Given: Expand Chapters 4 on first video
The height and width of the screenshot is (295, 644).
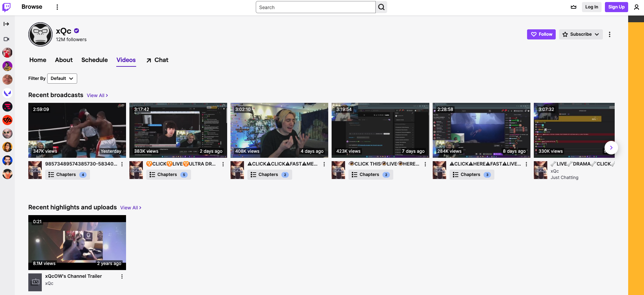Looking at the screenshot, I should pyautogui.click(x=67, y=175).
